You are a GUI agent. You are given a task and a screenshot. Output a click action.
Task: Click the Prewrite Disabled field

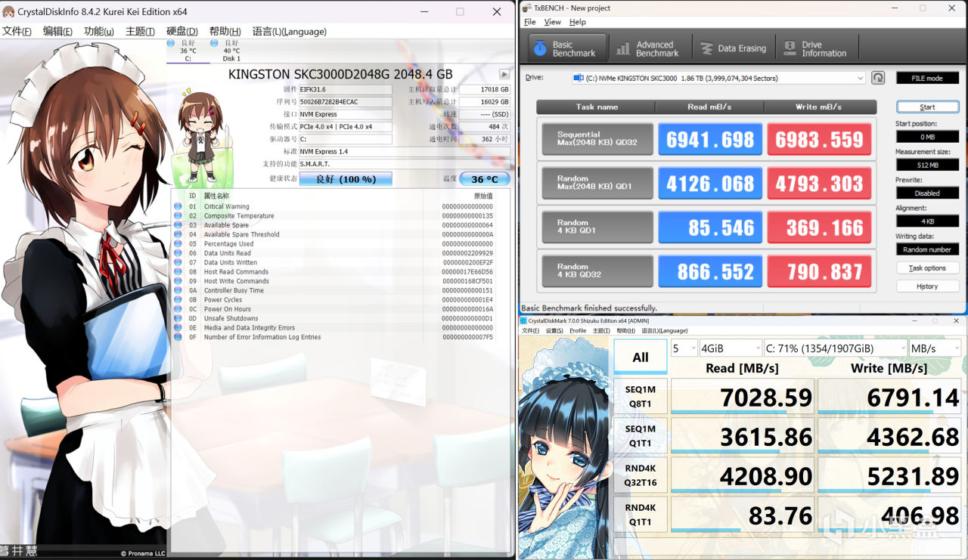coord(927,193)
